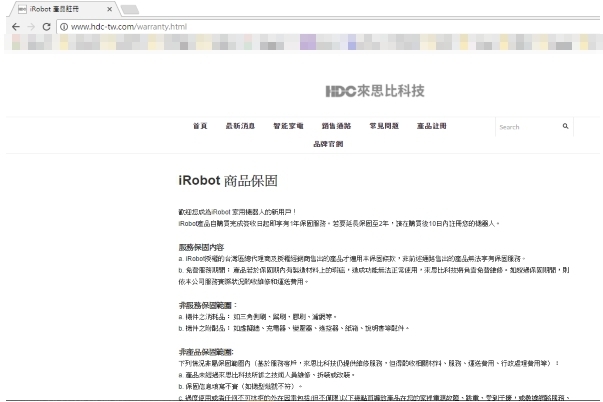Close the iRobot browser tab

click(110, 9)
